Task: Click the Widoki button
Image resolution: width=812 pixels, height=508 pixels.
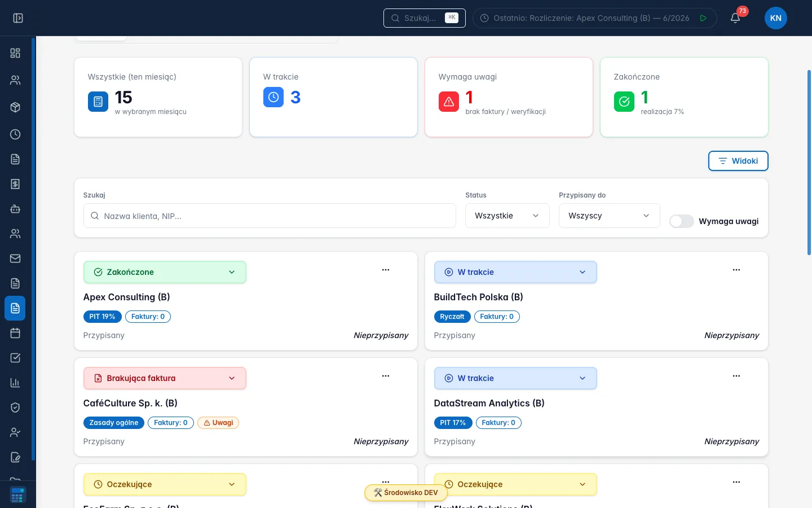Action: tap(738, 161)
